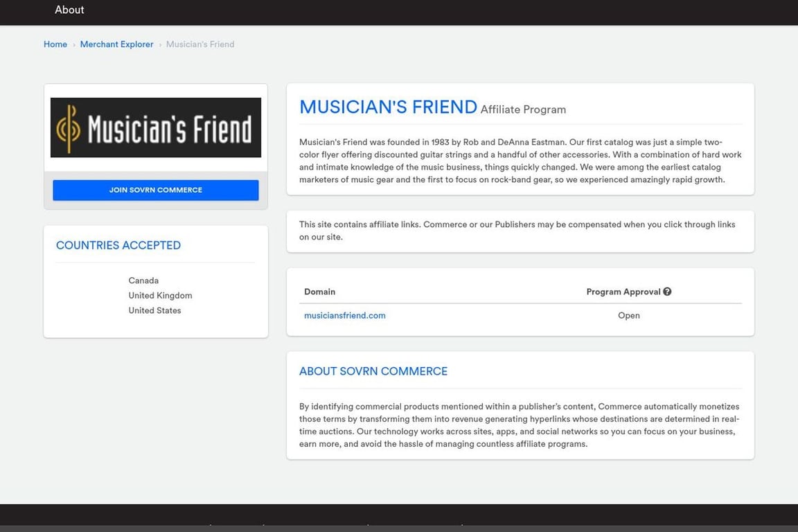Click the Musician's Friend program title
Screen dimensions: 798x532
point(388,107)
